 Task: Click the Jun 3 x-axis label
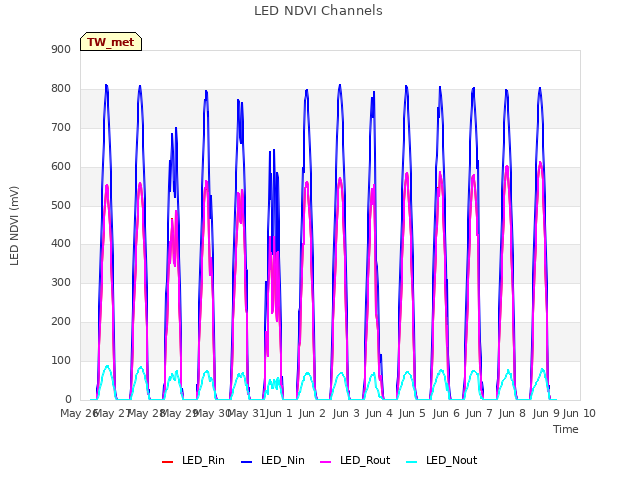(x=346, y=413)
